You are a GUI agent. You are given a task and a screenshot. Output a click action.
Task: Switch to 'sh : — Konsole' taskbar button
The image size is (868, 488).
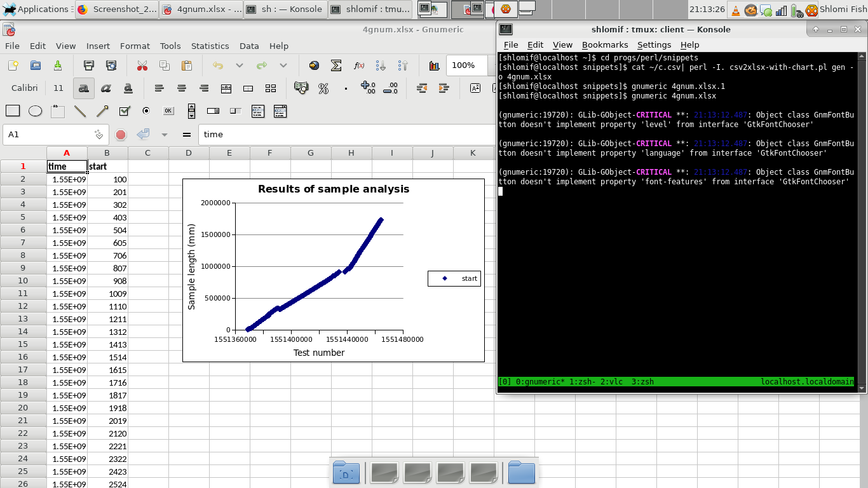pyautogui.click(x=285, y=10)
